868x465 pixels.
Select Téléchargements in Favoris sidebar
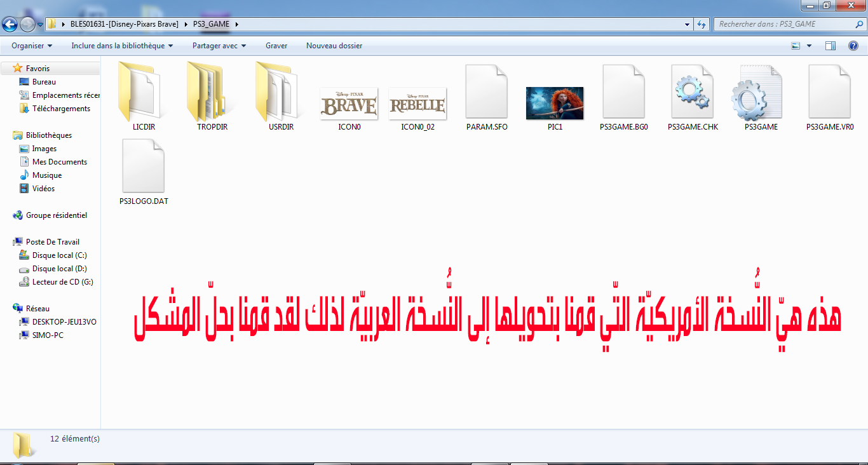61,109
